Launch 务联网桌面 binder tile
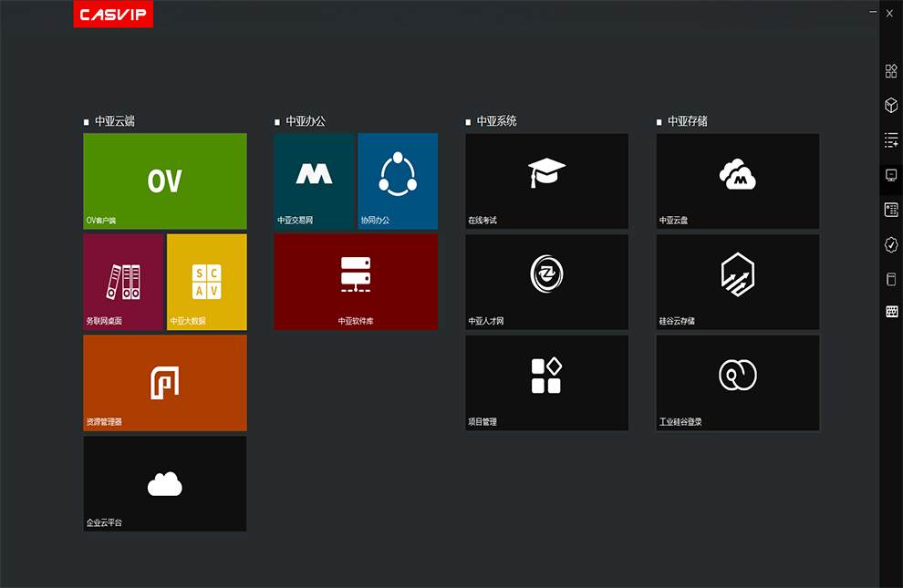Screen dimensions: 903x588 [x=123, y=282]
